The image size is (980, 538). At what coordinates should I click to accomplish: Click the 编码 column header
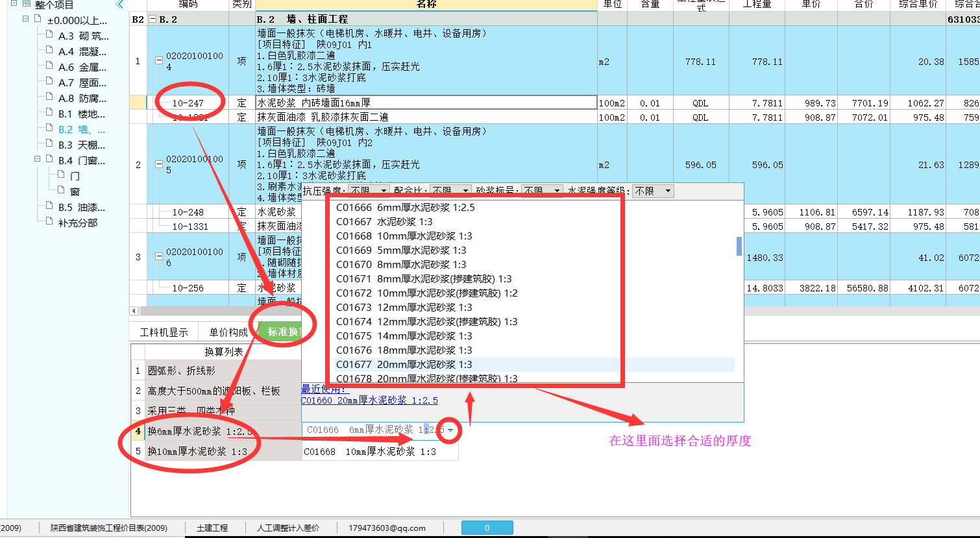(188, 5)
